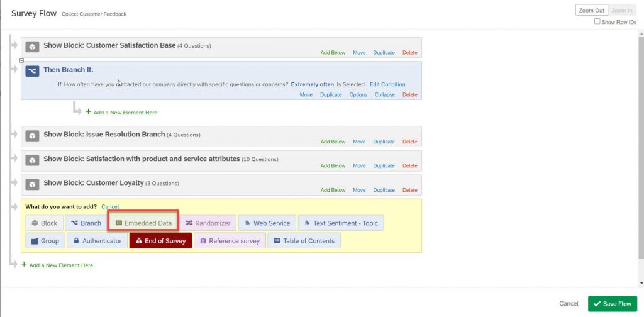
Task: Click the Then Branch If title
Action: [69, 70]
